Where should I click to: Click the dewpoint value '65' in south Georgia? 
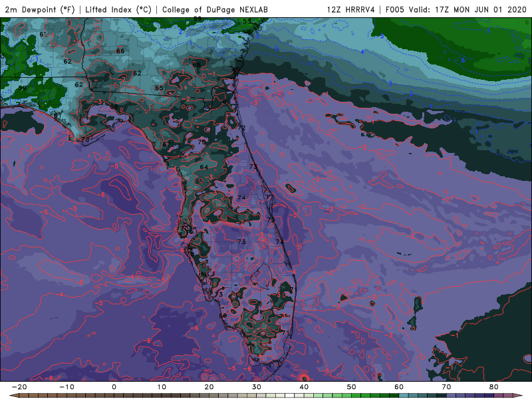[x=159, y=88]
